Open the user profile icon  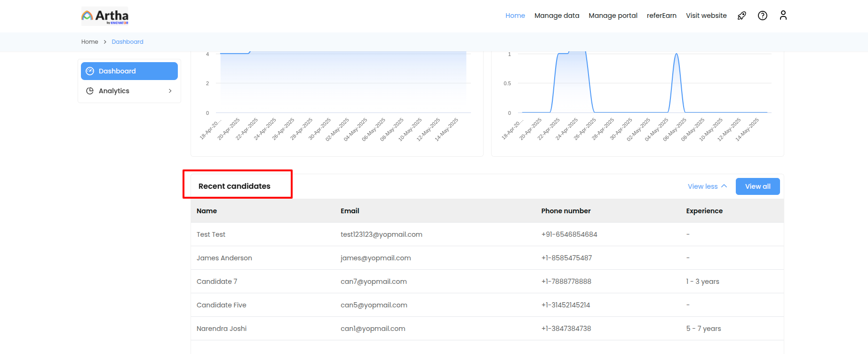click(783, 16)
